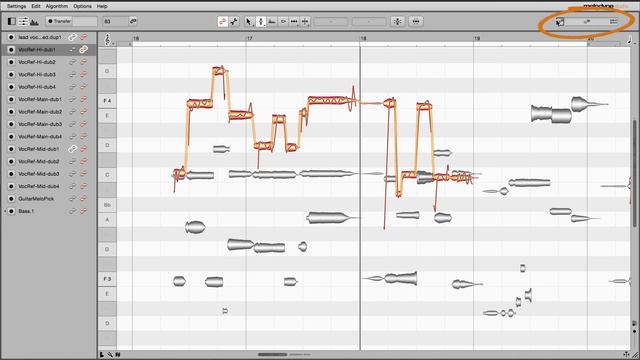
Task: Click bar 19 marker in time ruler
Action: [477, 38]
